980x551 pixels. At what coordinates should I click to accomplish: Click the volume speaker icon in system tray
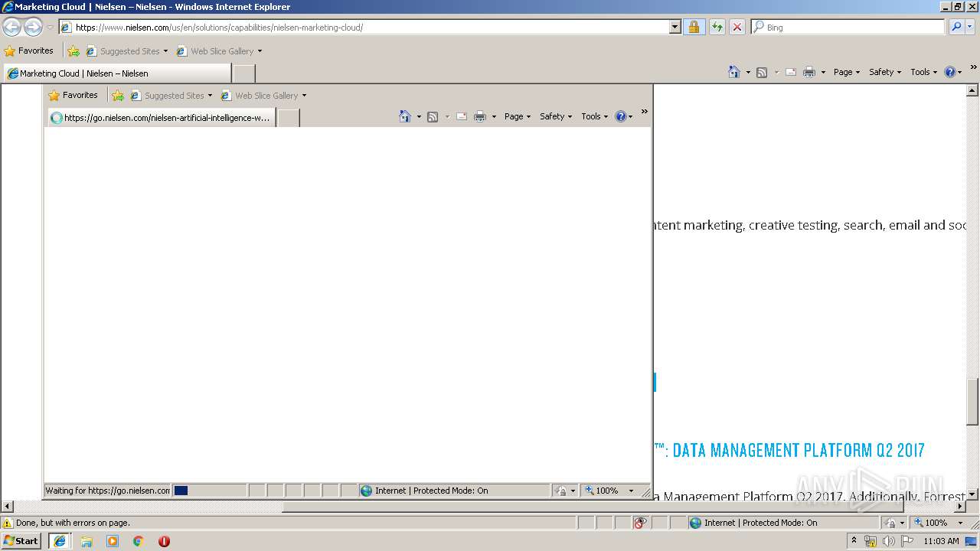click(x=889, y=541)
